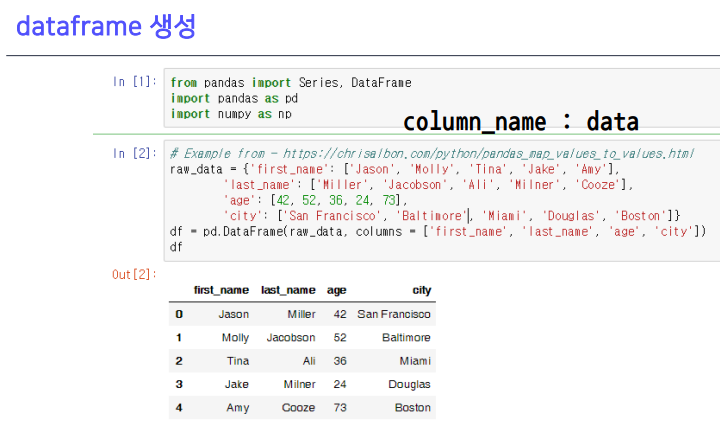Click row index 2 in output table
This screenshot has height=429, width=720.
(179, 361)
